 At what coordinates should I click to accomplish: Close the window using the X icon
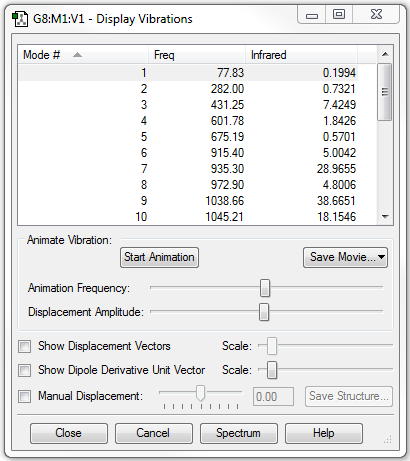(376, 14)
